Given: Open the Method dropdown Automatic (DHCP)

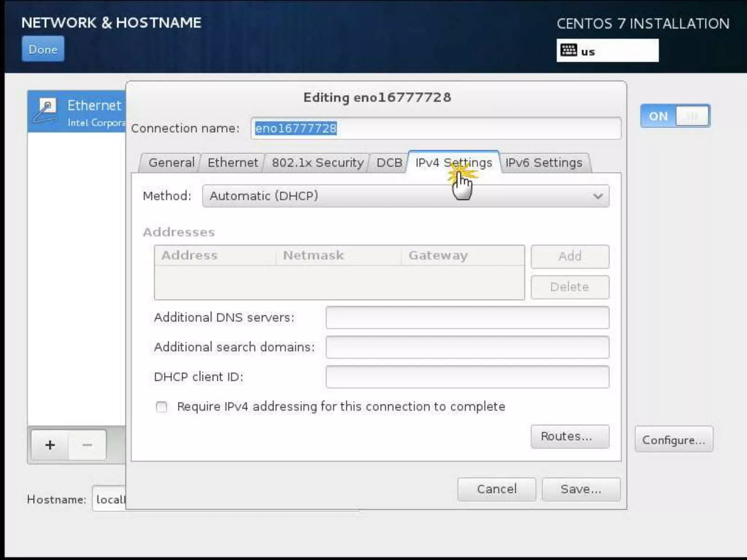Looking at the screenshot, I should click(x=406, y=196).
